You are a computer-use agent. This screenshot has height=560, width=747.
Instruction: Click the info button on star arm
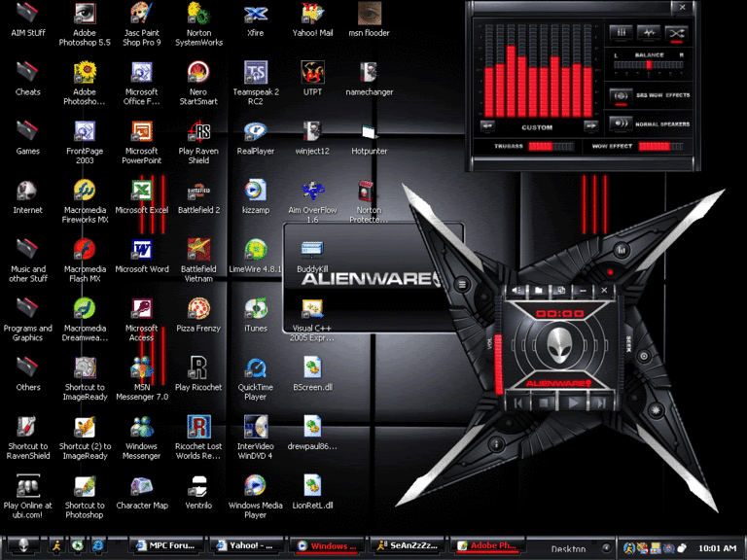(496, 444)
